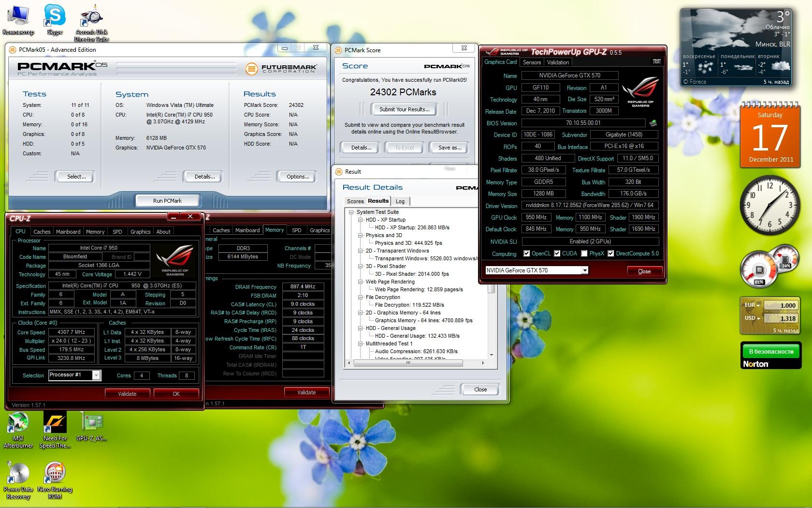Click Save as... in PCMark Score
Screen dimensions: 812x508
[x=449, y=148]
